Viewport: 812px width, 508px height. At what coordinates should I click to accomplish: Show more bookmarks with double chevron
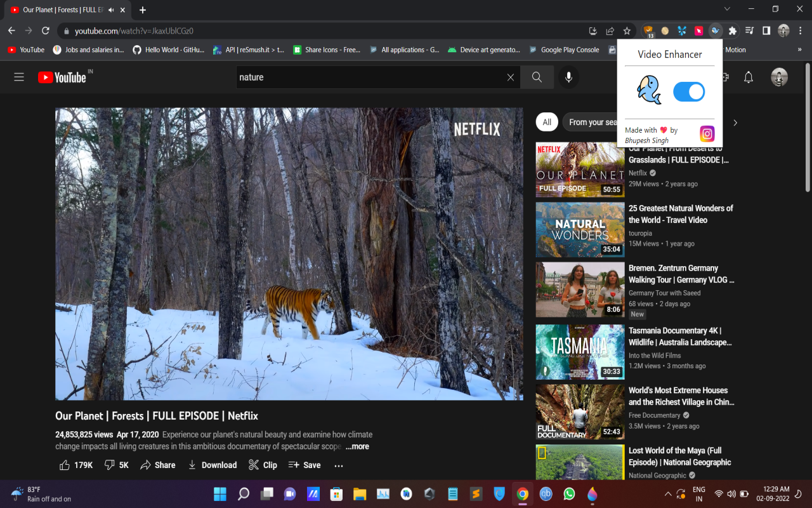(799, 50)
